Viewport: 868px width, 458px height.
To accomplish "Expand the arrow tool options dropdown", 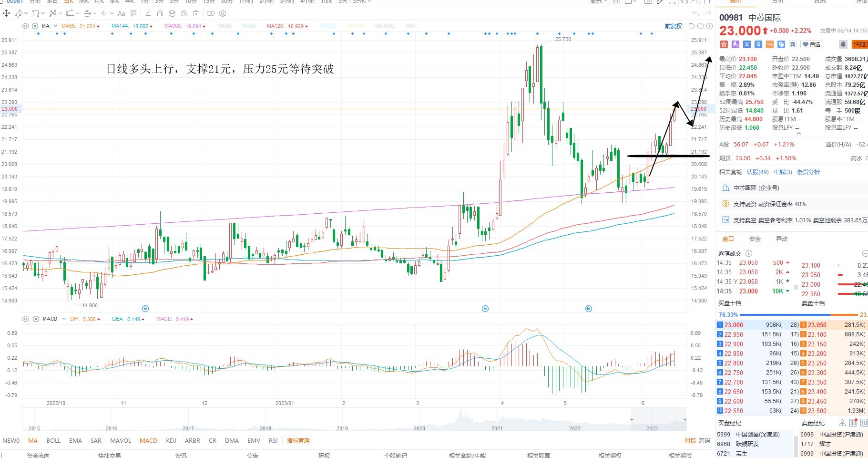I will pyautogui.click(x=112, y=13).
